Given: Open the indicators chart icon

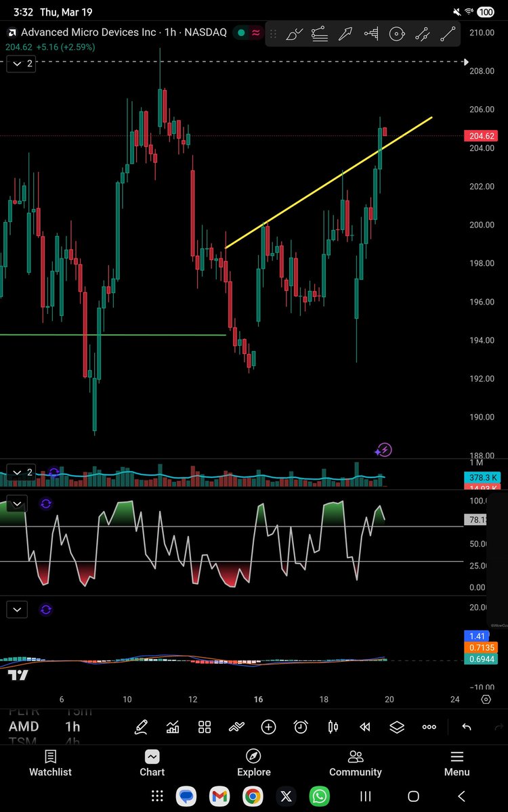Looking at the screenshot, I should tap(173, 727).
